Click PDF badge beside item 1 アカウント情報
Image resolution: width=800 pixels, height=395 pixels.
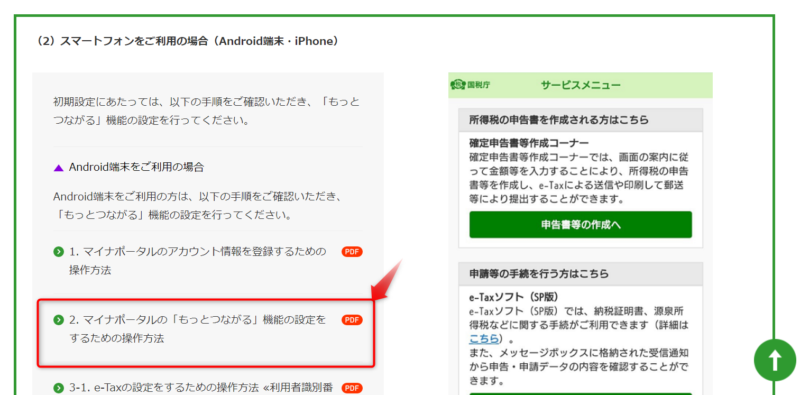point(352,252)
